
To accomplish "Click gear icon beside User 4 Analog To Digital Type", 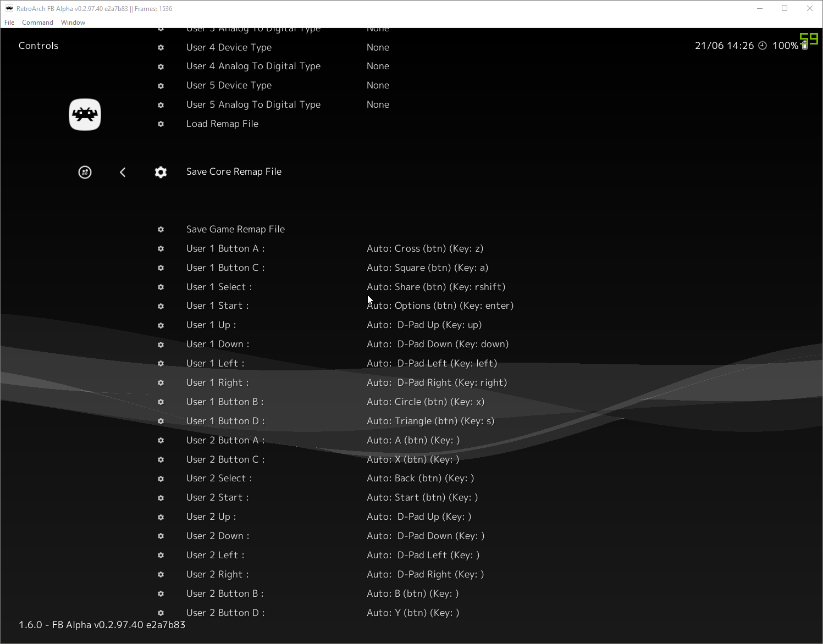I will click(x=161, y=66).
